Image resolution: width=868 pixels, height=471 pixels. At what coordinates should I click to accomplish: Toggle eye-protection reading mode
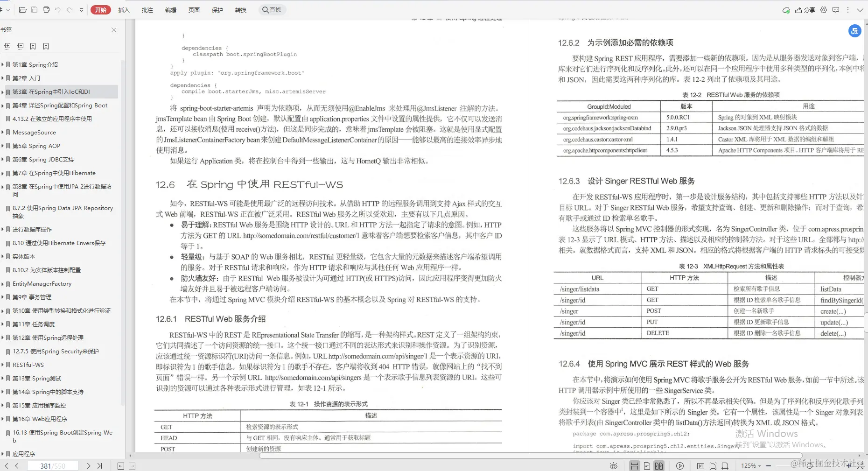point(614,465)
